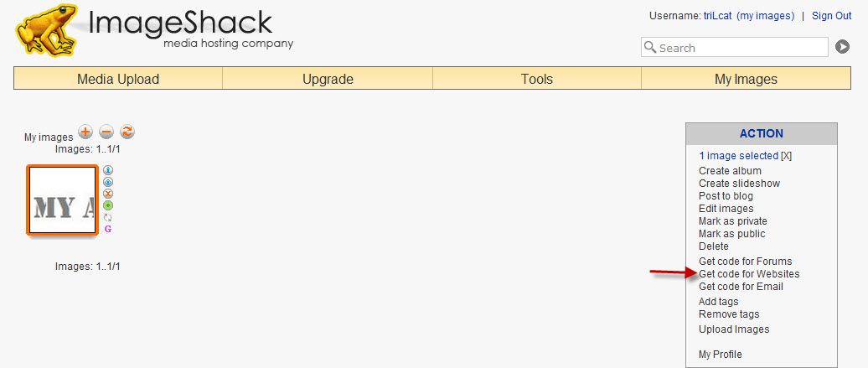Open the (my images) link near username
The width and height of the screenshot is (868, 368).
tap(765, 16)
